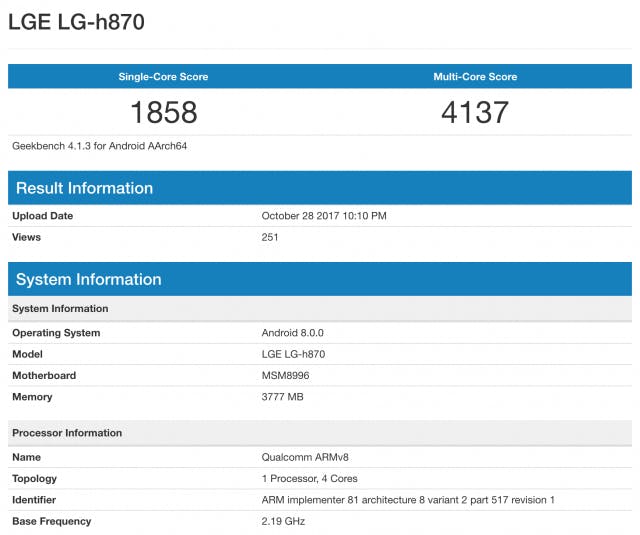The height and width of the screenshot is (535, 640).
Task: Click the multi-core score 4137
Action: pos(475,112)
